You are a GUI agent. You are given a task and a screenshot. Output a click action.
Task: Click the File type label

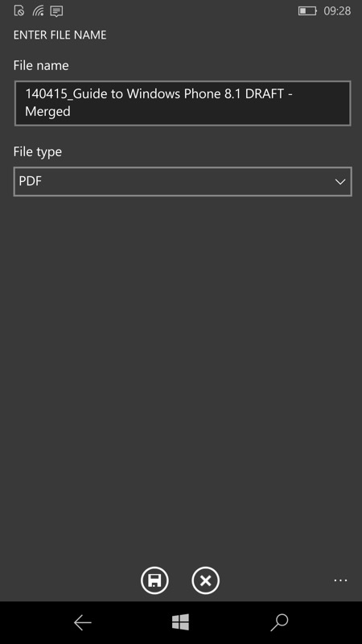click(38, 152)
